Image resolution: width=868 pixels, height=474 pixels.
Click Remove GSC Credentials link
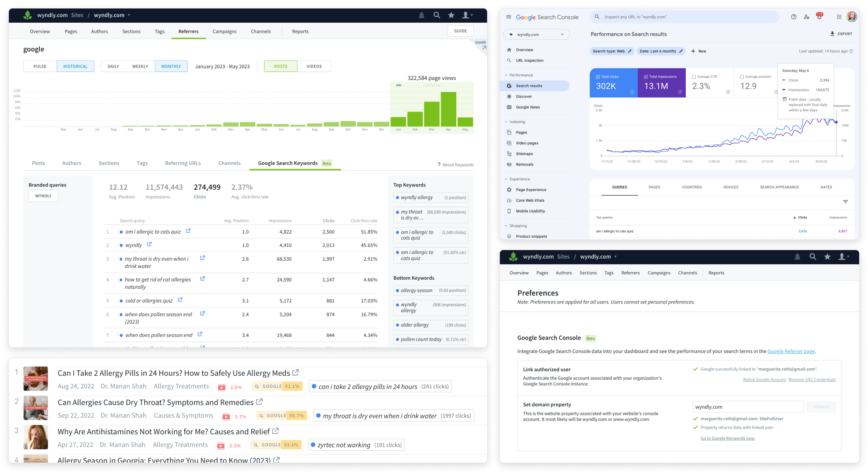tap(812, 380)
